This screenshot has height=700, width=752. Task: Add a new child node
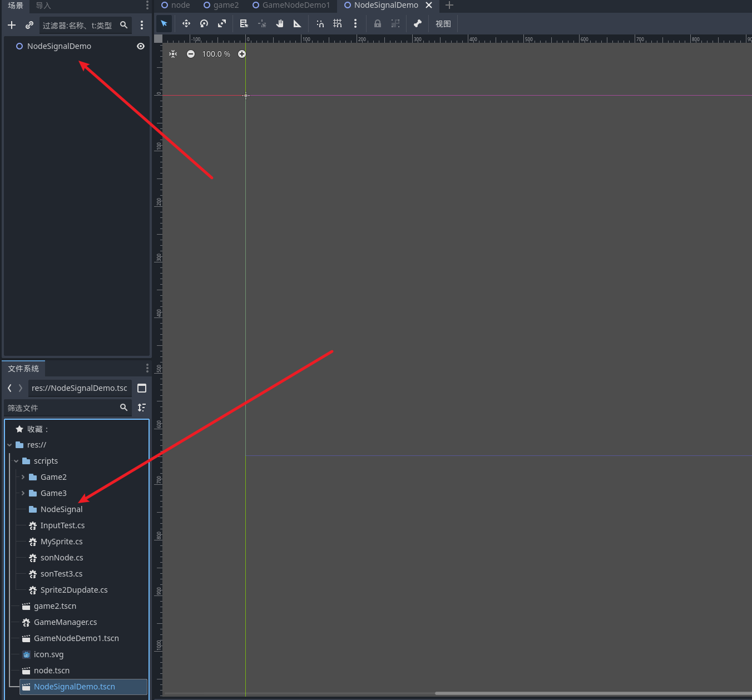point(12,25)
